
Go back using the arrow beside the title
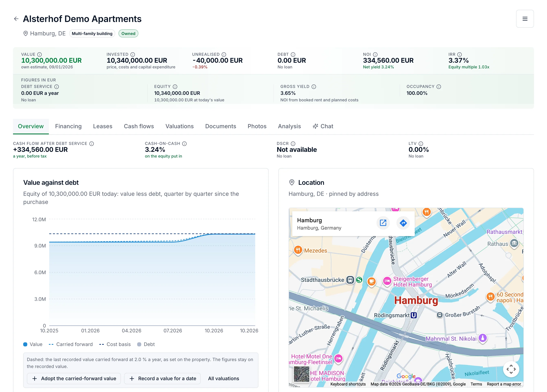16,19
